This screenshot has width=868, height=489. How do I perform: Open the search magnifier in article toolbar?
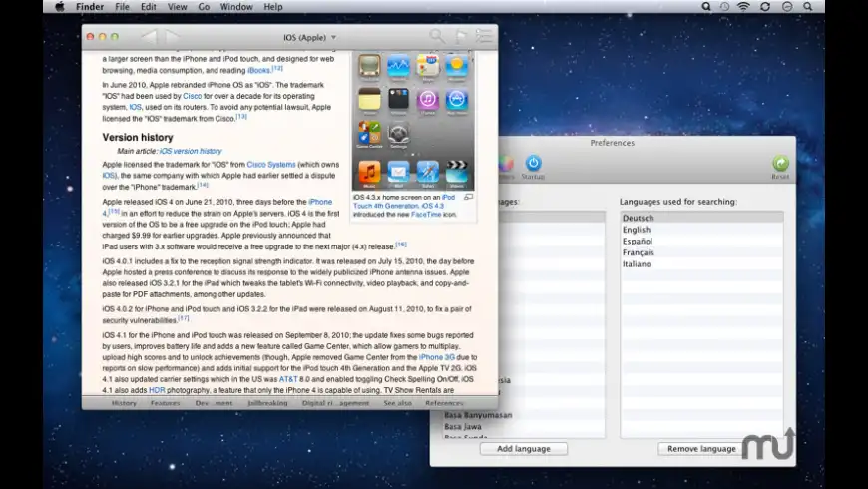[436, 37]
